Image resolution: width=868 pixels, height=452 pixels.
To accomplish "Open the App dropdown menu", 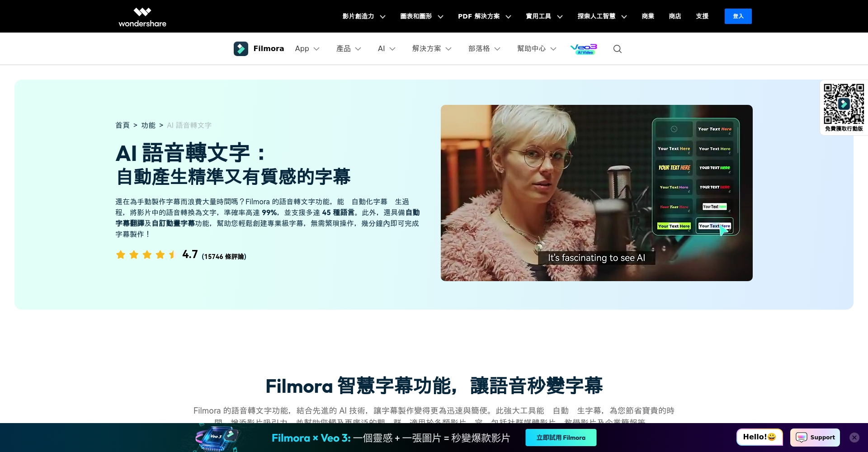I will click(x=307, y=49).
